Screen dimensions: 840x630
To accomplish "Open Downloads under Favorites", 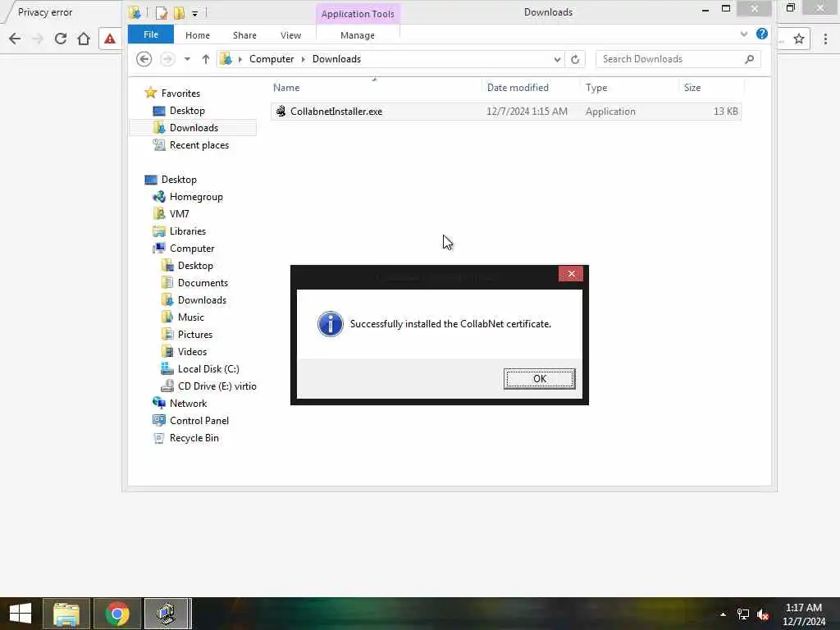I will coord(194,127).
